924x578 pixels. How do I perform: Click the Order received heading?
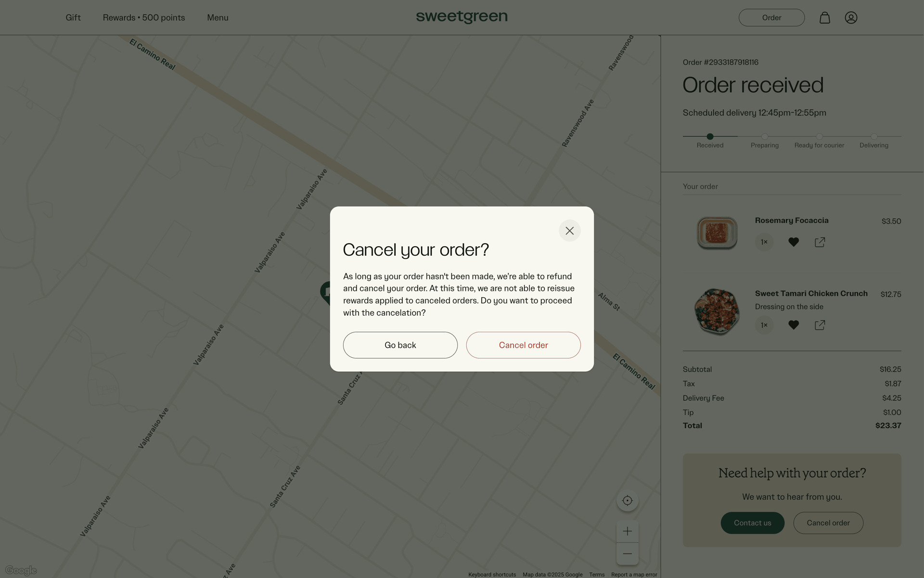[753, 85]
